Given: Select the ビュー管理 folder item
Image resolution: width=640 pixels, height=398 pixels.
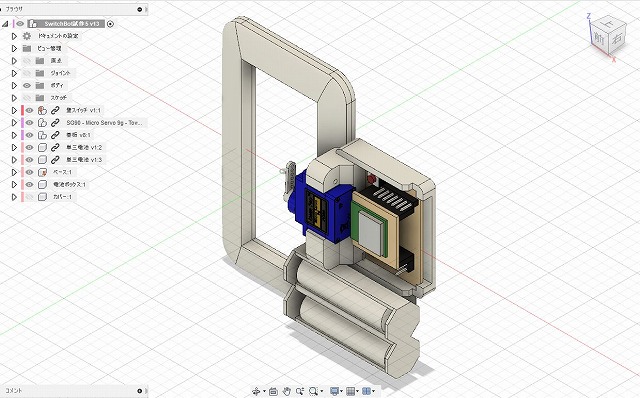Looking at the screenshot, I should tap(49, 48).
